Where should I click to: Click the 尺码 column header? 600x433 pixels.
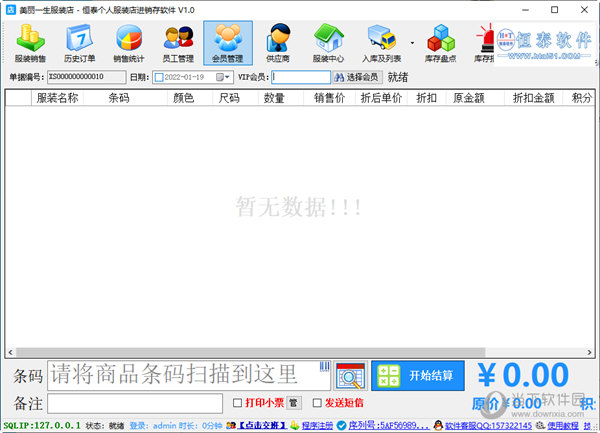(x=229, y=98)
